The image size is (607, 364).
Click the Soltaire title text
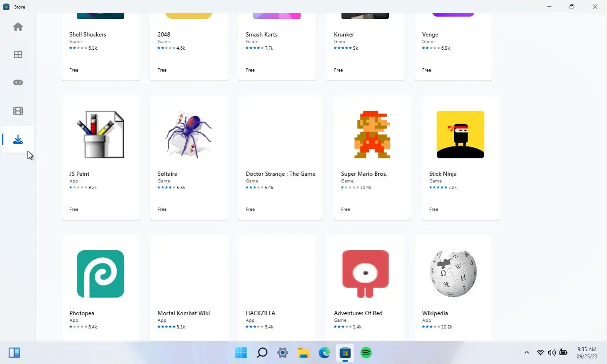tap(167, 174)
